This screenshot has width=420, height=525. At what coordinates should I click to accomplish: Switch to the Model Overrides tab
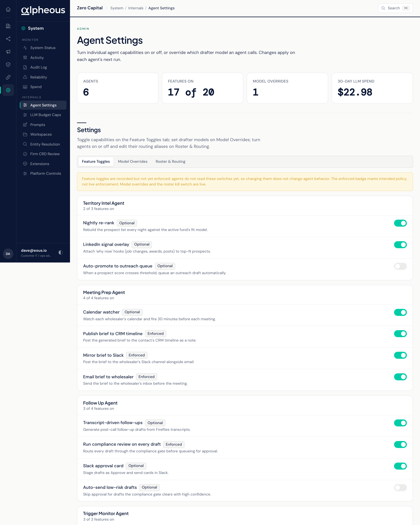pyautogui.click(x=133, y=161)
